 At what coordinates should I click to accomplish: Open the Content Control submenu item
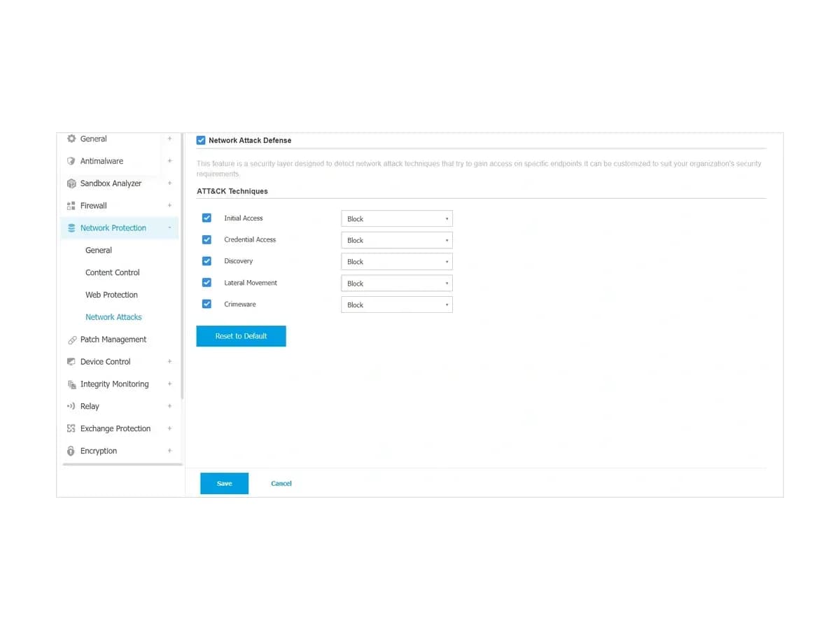113,272
